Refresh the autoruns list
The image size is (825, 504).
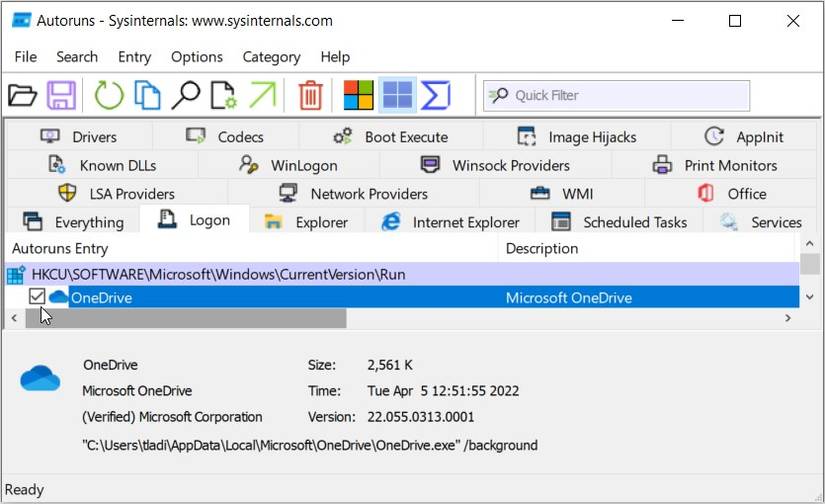[109, 95]
